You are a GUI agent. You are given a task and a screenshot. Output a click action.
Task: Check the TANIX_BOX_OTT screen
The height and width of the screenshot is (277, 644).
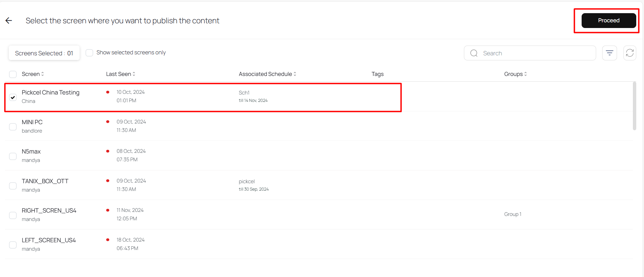[x=13, y=186]
